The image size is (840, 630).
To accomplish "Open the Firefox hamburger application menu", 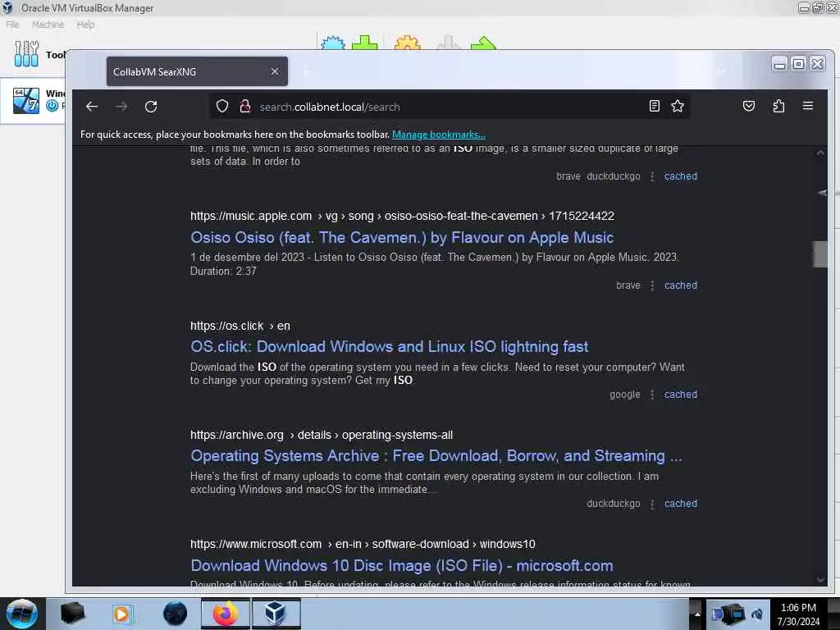I will pyautogui.click(x=808, y=106).
